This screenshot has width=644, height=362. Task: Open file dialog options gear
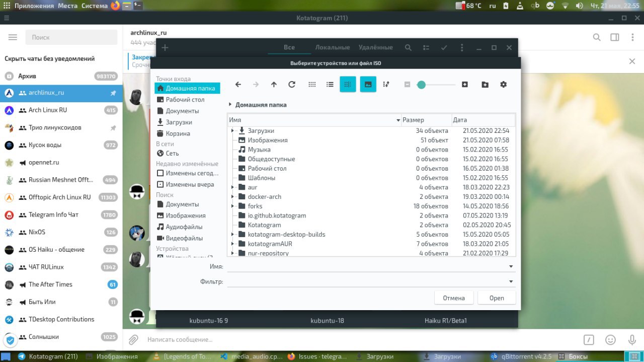tap(503, 85)
